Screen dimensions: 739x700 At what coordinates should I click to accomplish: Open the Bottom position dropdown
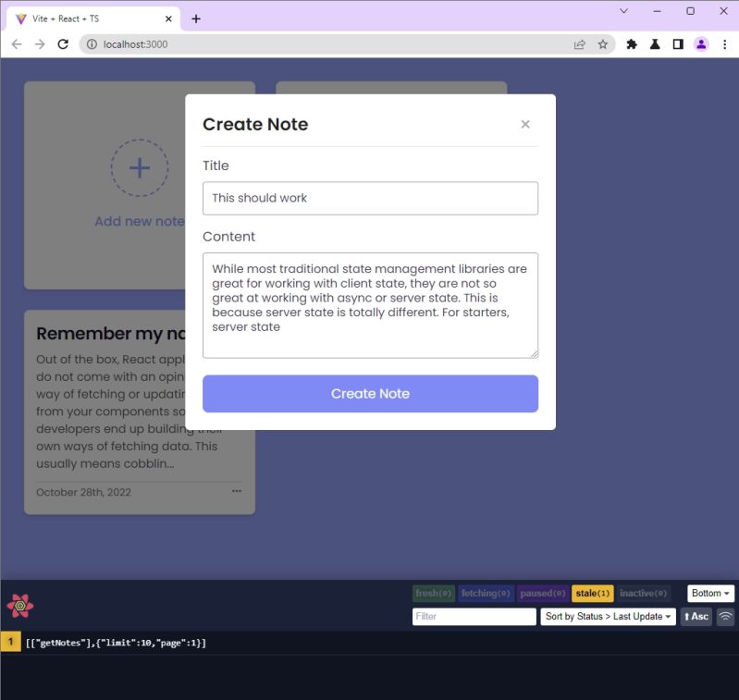710,594
